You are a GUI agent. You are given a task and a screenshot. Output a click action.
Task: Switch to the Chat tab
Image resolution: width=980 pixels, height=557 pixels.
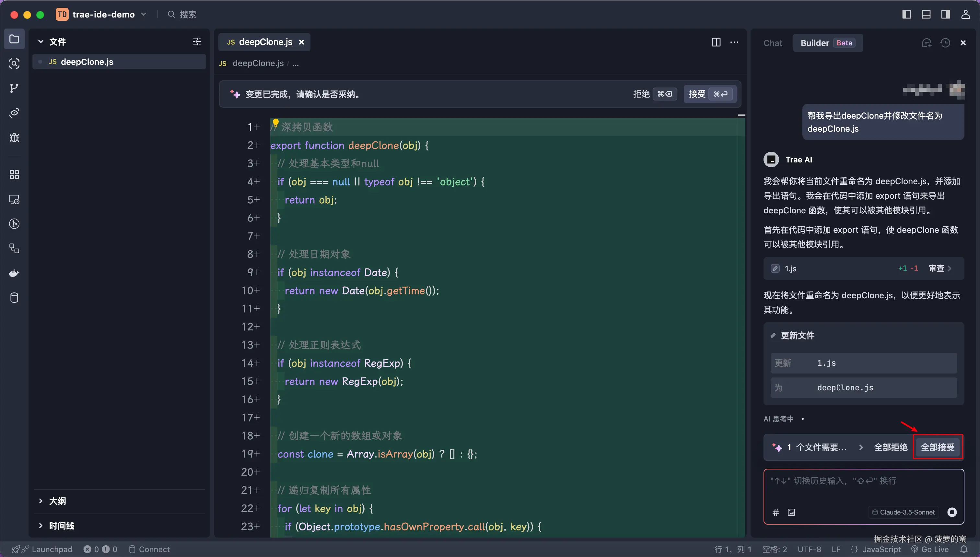pos(773,43)
